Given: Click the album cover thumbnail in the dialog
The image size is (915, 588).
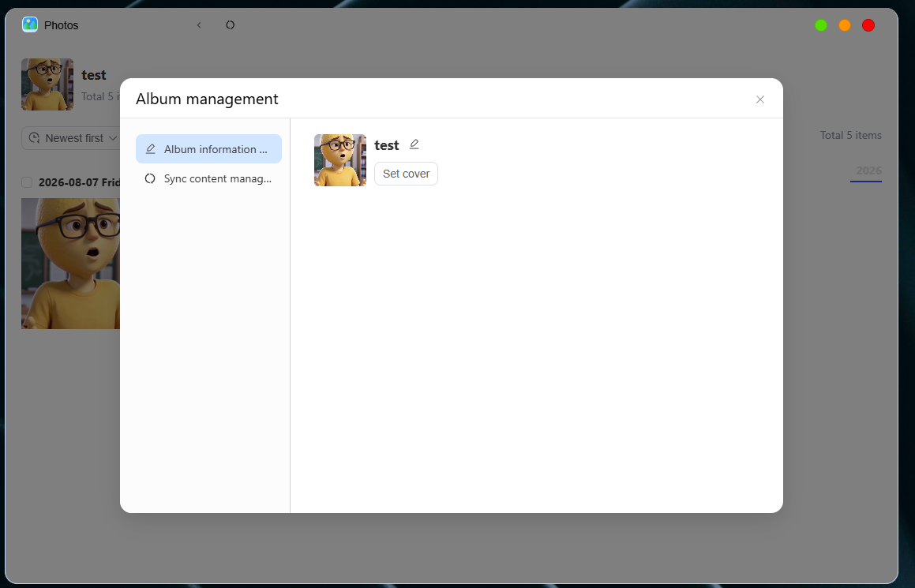Looking at the screenshot, I should [x=340, y=160].
